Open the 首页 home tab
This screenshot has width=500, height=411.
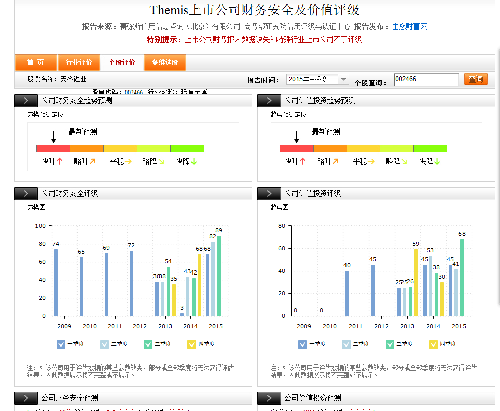click(36, 62)
